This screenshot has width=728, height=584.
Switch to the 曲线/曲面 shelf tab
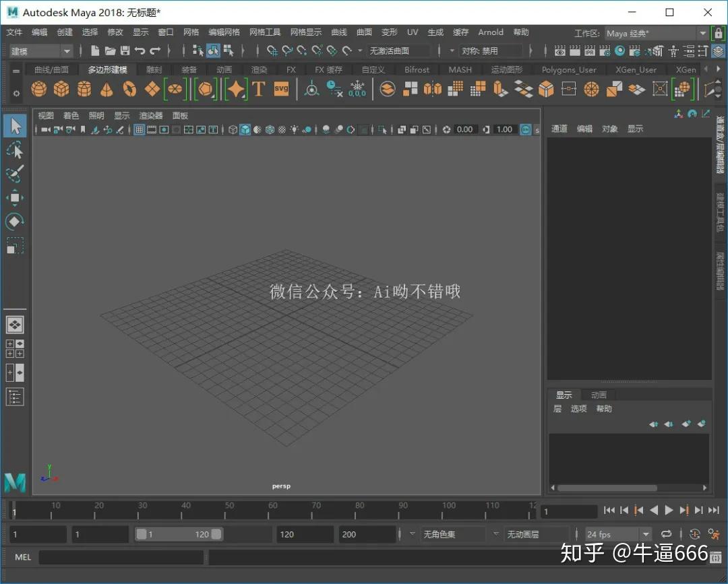coord(53,69)
